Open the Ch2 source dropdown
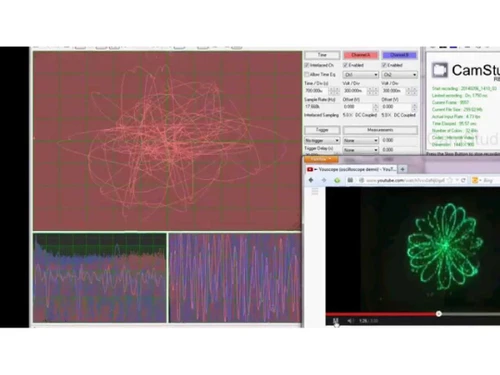This screenshot has height=375, width=500. [x=400, y=75]
